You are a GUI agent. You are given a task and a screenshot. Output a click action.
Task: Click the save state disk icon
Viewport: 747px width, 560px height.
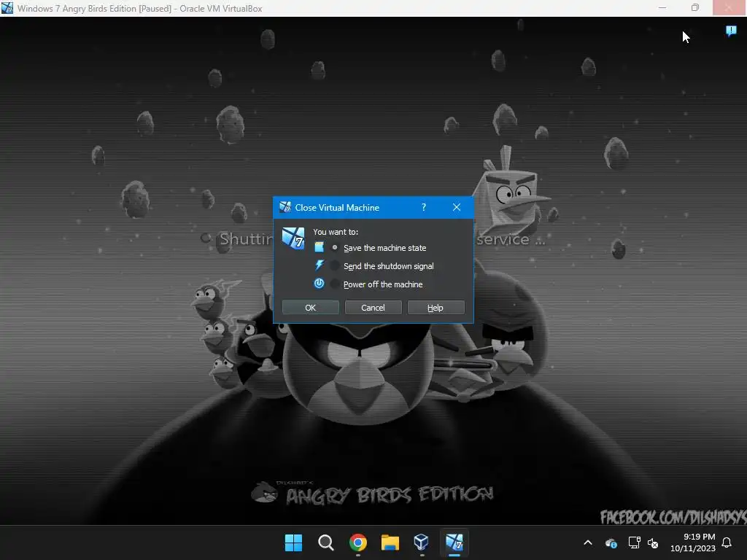tap(320, 247)
